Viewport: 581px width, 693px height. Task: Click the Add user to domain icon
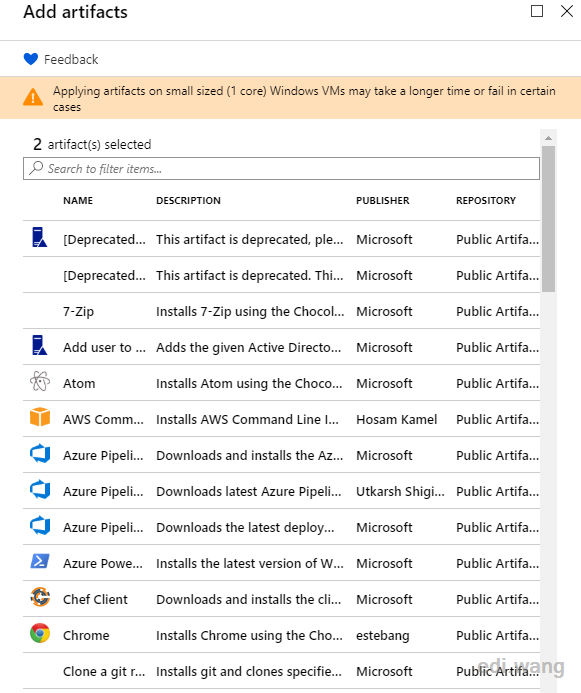coord(39,346)
